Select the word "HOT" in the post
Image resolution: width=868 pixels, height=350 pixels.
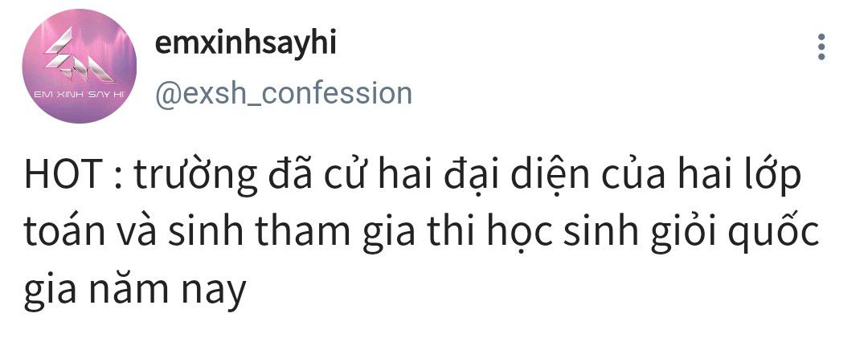[x=61, y=175]
